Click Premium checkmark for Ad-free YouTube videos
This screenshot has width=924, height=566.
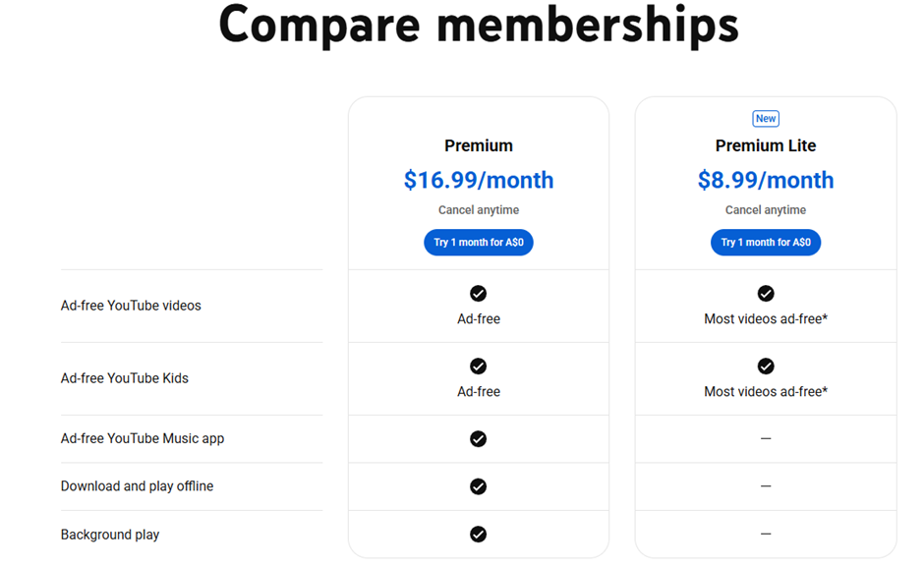(478, 293)
